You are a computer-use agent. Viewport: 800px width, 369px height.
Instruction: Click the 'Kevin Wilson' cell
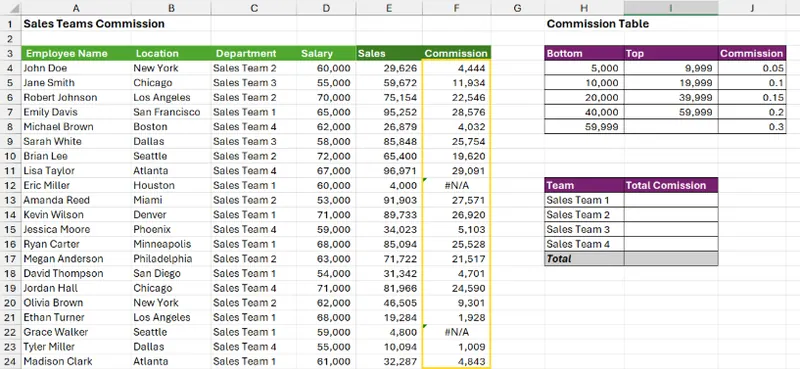point(76,214)
